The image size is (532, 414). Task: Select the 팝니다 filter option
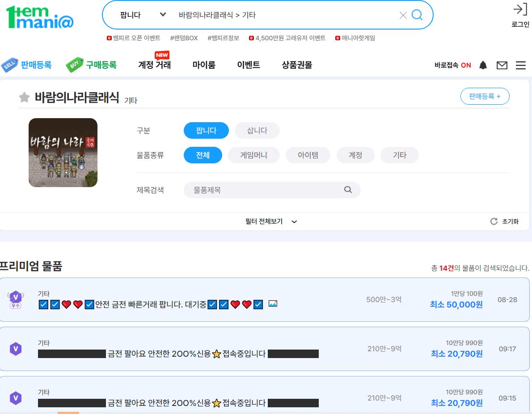[206, 130]
